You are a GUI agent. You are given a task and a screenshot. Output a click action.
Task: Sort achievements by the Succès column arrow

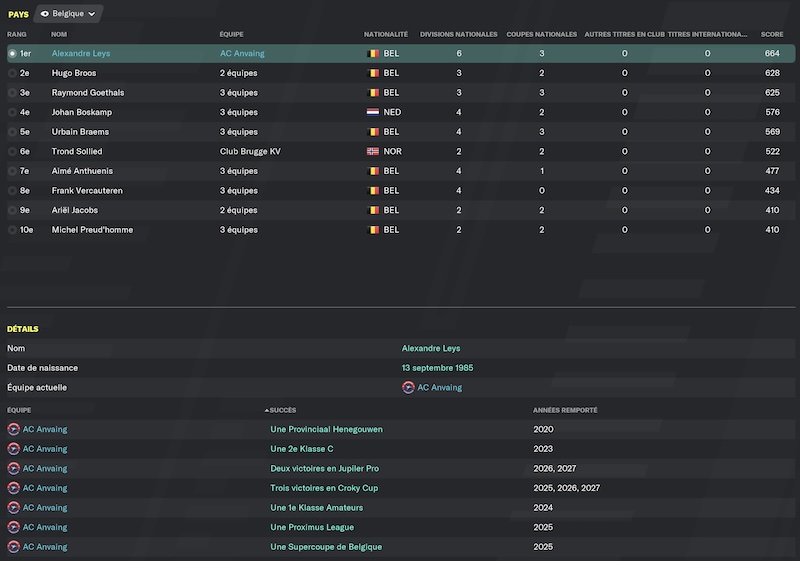click(x=267, y=410)
